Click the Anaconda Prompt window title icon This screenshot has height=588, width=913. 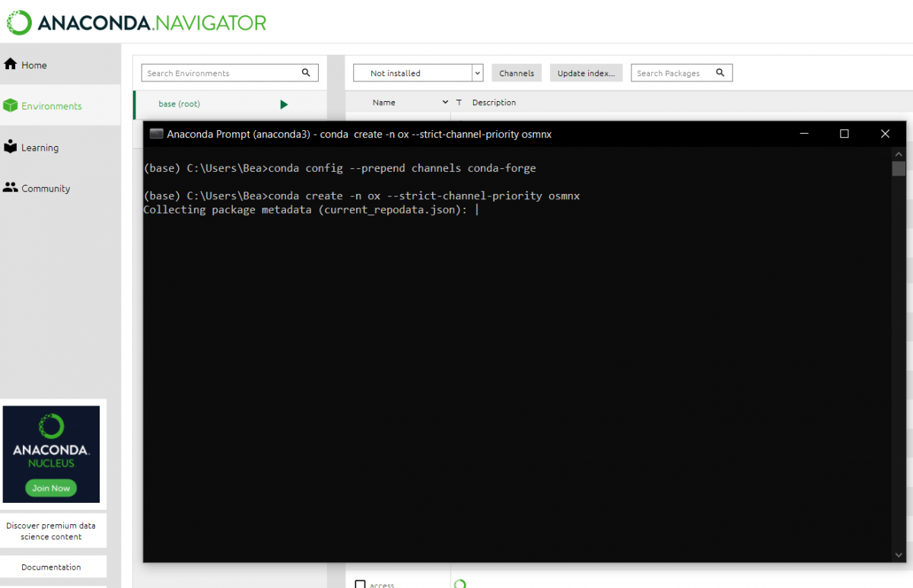pyautogui.click(x=156, y=134)
